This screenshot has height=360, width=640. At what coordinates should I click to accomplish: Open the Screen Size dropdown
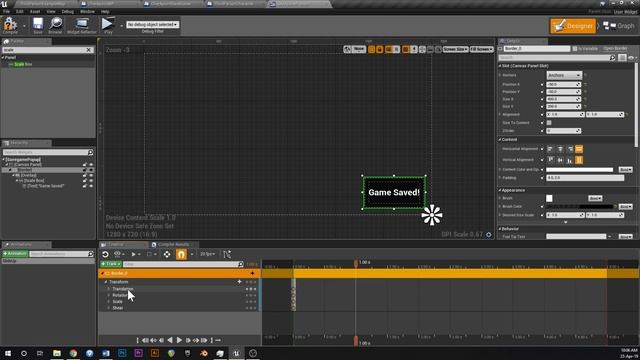[x=456, y=49]
